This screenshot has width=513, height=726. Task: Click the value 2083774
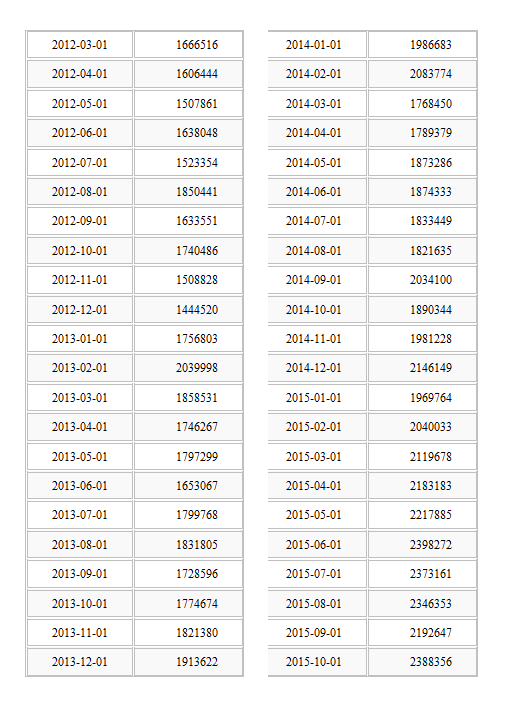(431, 74)
